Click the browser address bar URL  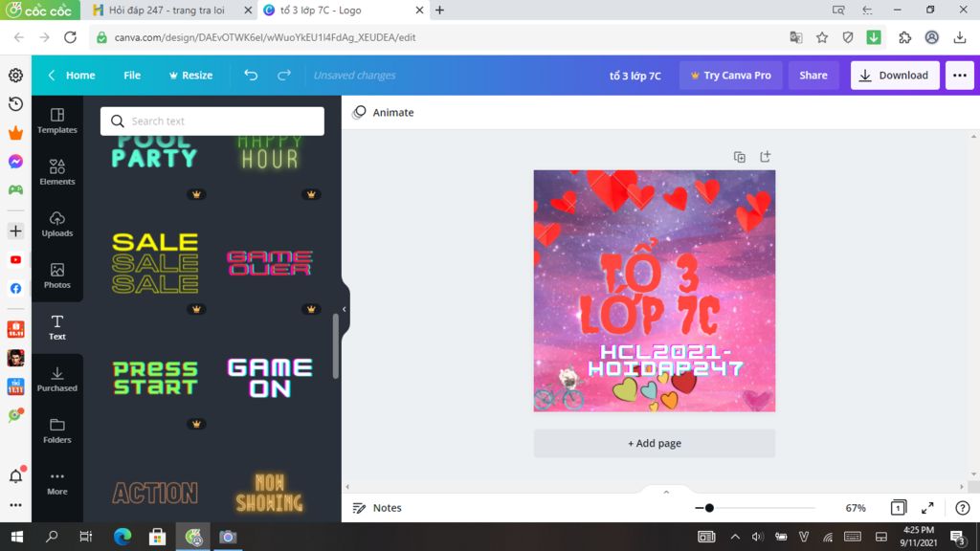[x=265, y=37]
